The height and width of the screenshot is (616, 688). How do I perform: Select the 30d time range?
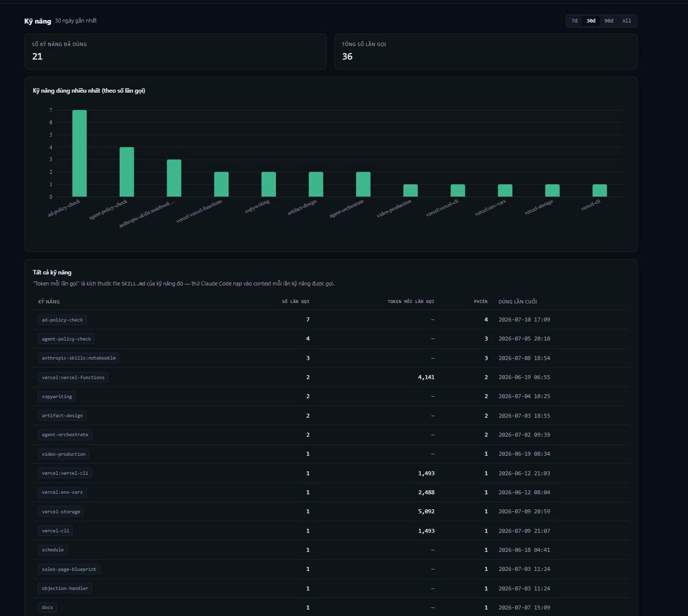coord(591,21)
